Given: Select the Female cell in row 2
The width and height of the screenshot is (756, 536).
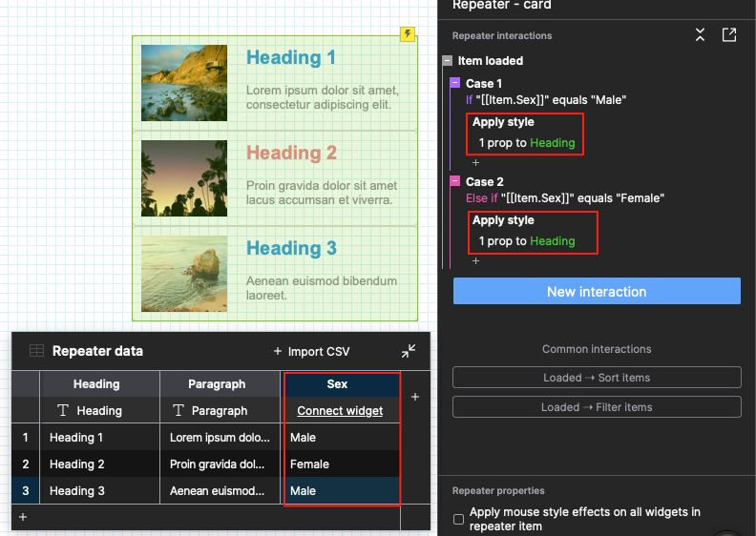Looking at the screenshot, I should (310, 464).
